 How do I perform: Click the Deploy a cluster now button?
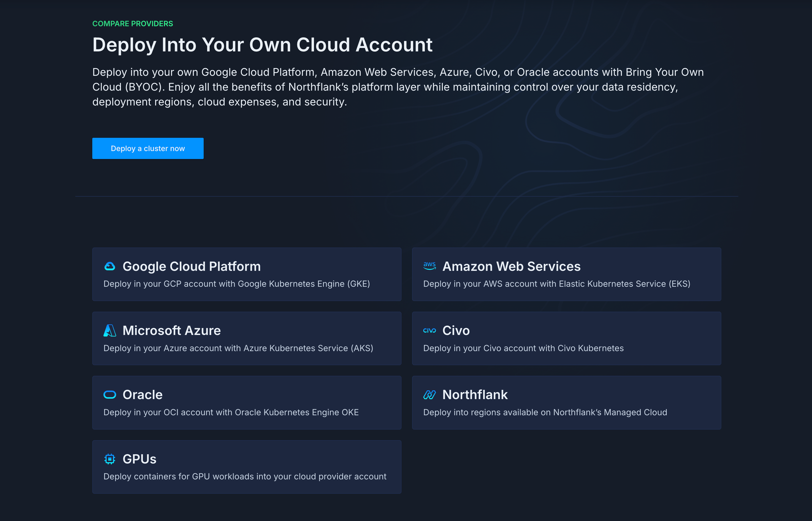(148, 148)
